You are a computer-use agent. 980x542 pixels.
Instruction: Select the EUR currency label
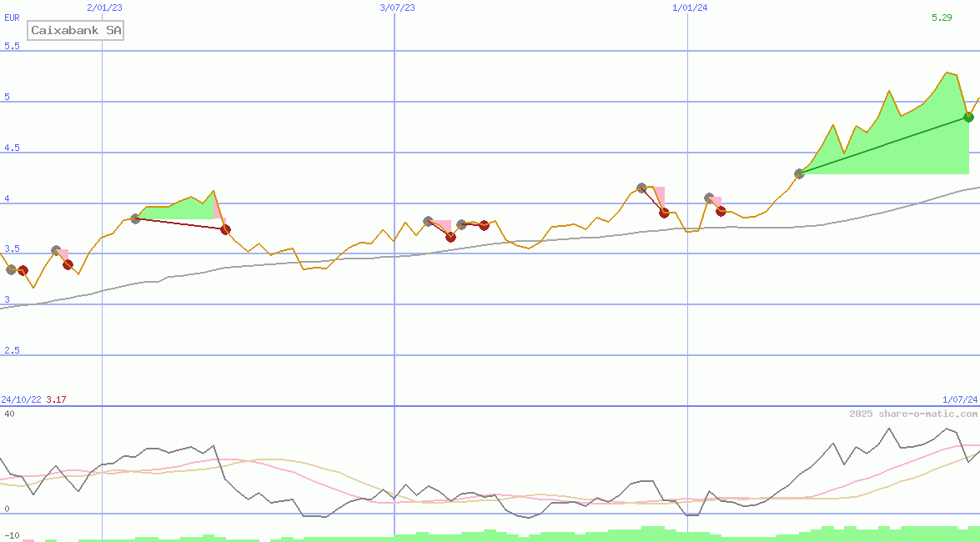[x=12, y=18]
